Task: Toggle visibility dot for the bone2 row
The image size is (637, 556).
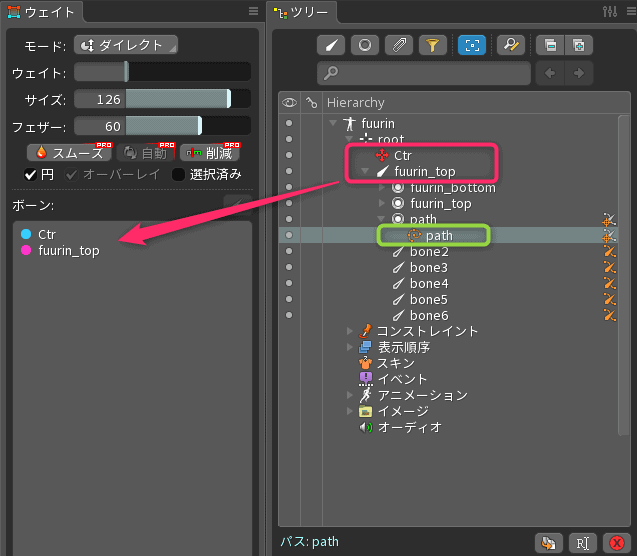Action: pos(289,252)
